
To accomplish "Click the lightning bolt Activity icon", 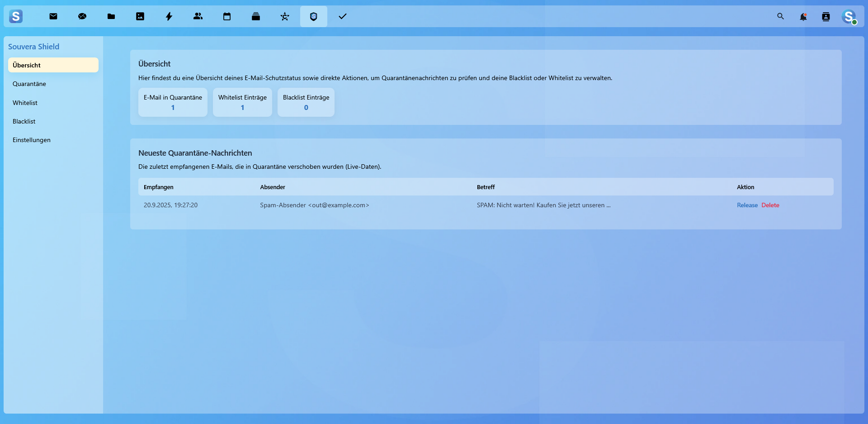I will click(x=169, y=16).
